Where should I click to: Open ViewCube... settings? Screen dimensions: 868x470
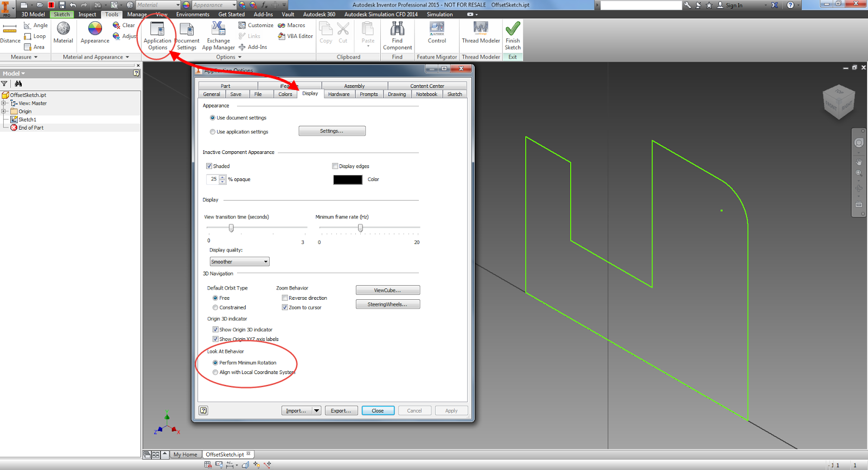[387, 291]
